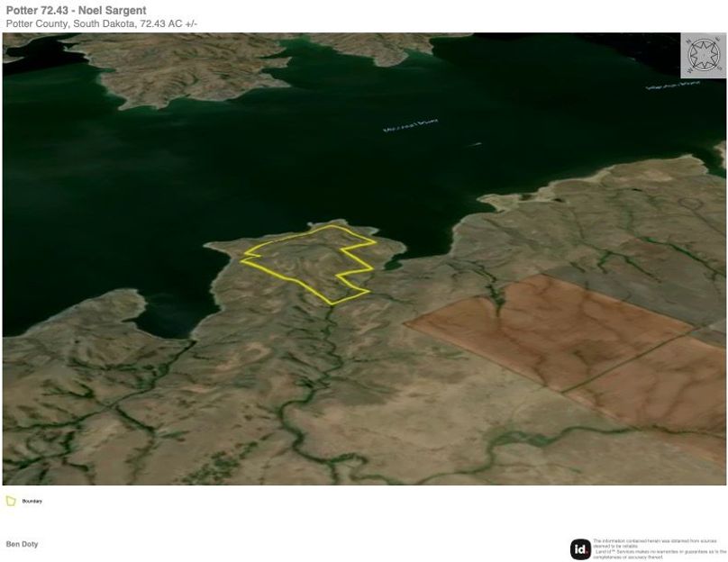
Task: Click the small white boat on the lake
Action: (474, 143)
